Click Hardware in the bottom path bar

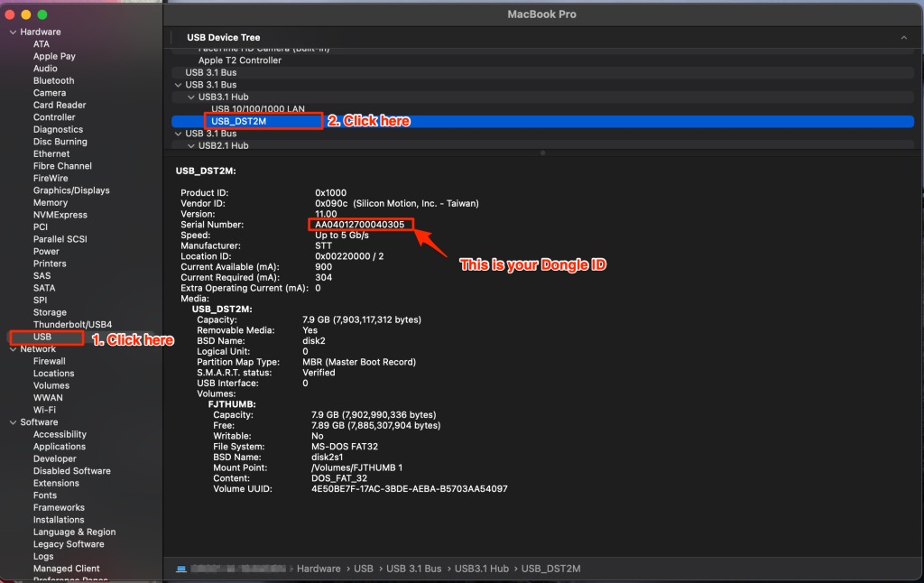point(319,569)
